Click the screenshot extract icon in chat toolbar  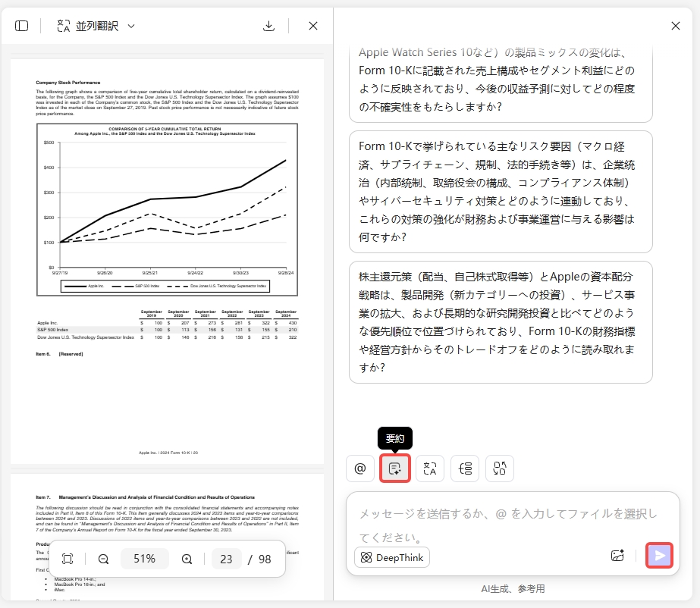coord(499,468)
